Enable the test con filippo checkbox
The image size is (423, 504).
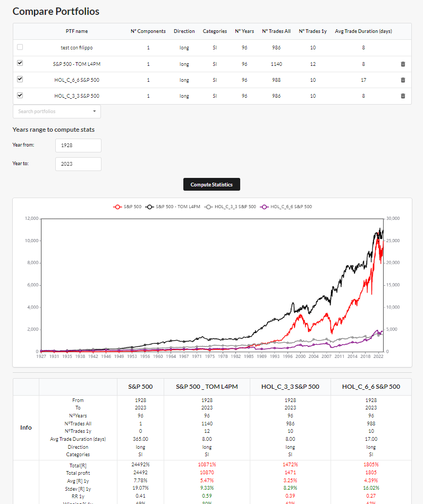coord(20,47)
